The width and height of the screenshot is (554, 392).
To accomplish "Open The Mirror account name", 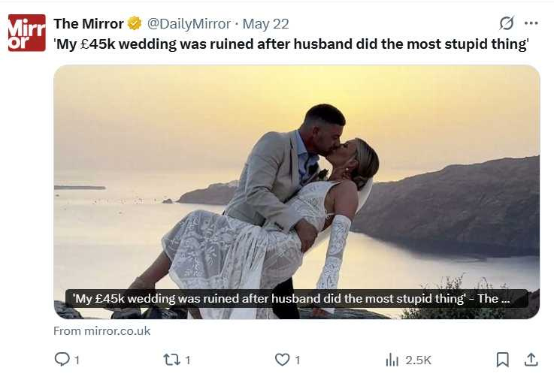I will pos(89,23).
